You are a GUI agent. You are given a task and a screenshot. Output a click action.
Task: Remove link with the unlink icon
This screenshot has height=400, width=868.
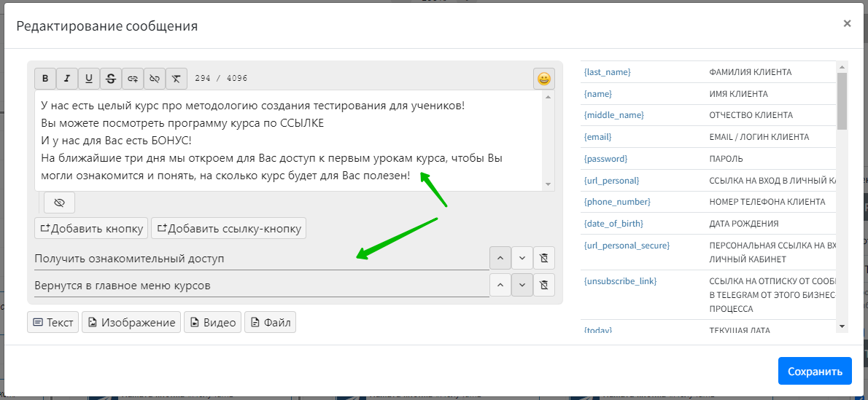click(155, 79)
